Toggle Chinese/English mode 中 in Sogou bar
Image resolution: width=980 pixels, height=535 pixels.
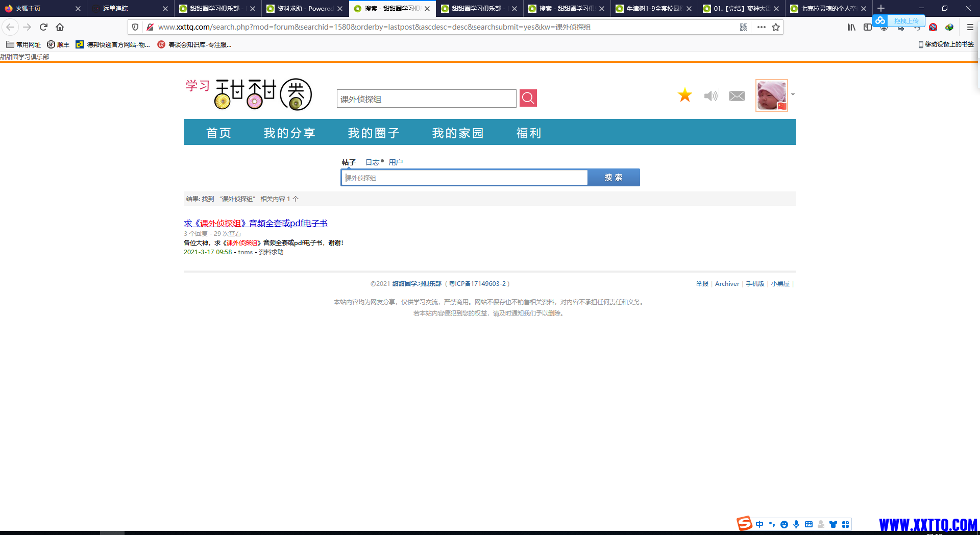pos(759,524)
